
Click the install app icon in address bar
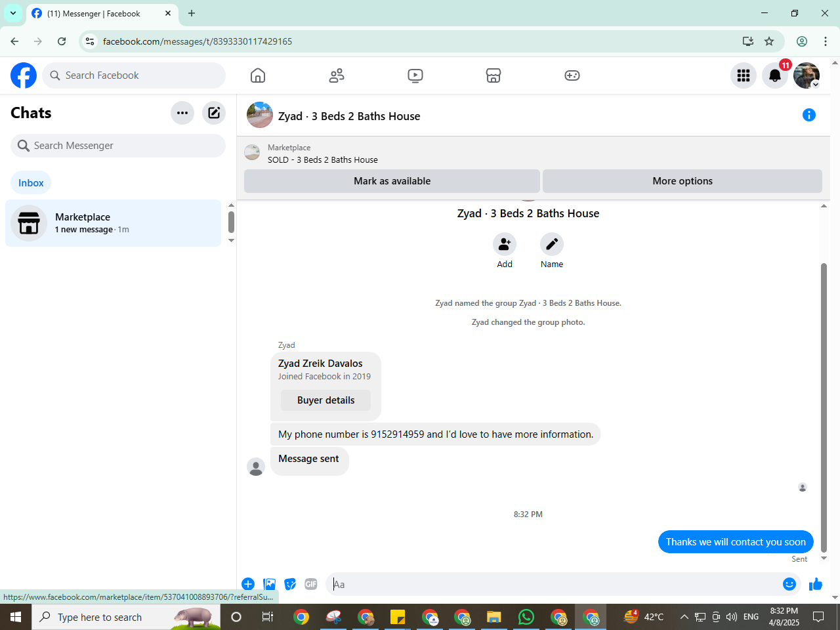pos(748,41)
